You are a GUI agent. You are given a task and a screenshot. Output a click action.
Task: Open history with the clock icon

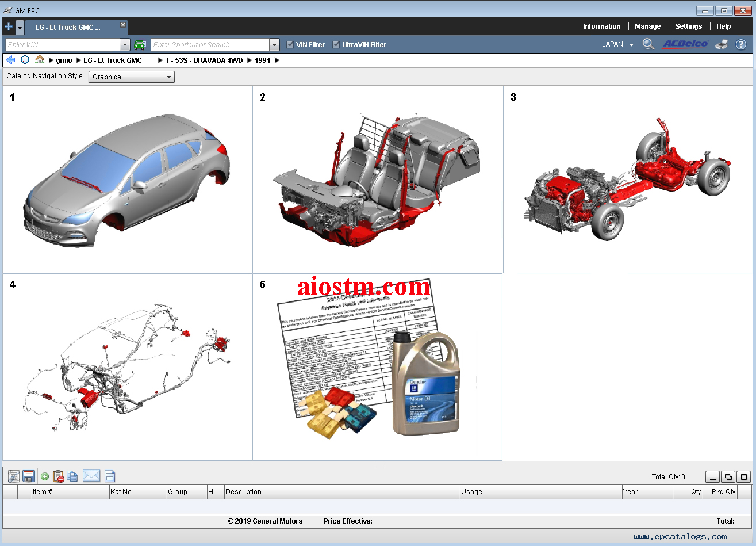click(25, 60)
